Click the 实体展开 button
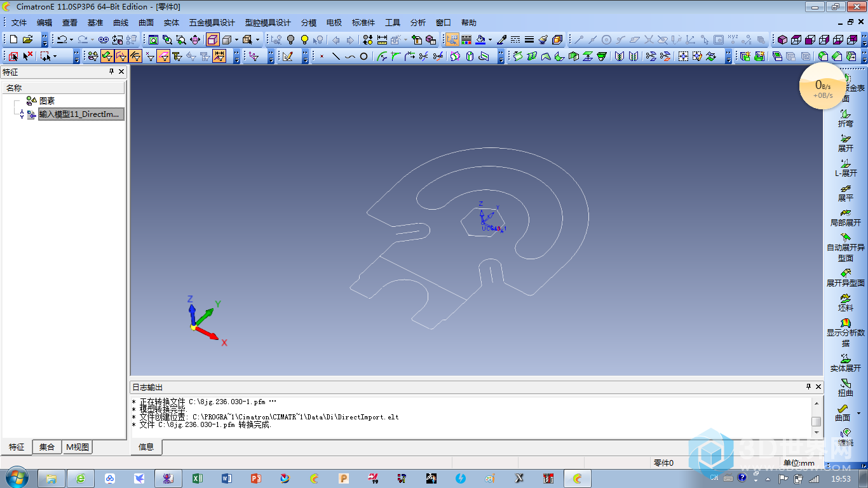 click(845, 363)
